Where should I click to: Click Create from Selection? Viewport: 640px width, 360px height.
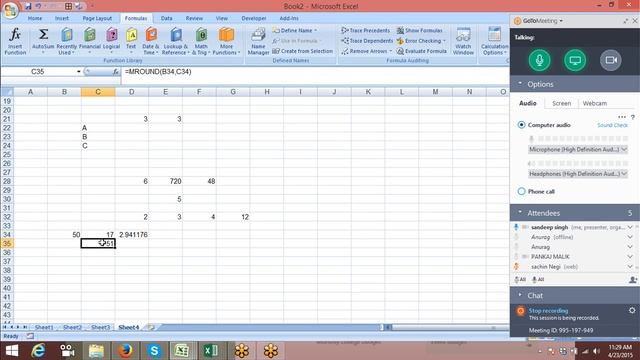click(302, 51)
